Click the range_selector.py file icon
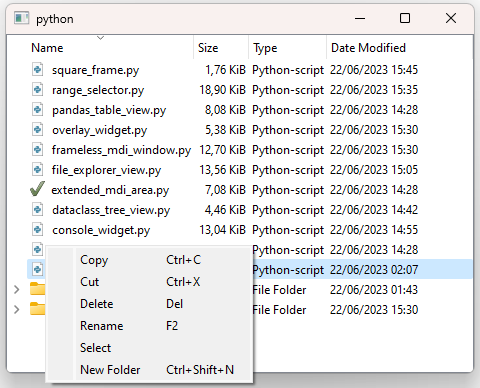Image resolution: width=480 pixels, height=388 pixels. [x=37, y=90]
